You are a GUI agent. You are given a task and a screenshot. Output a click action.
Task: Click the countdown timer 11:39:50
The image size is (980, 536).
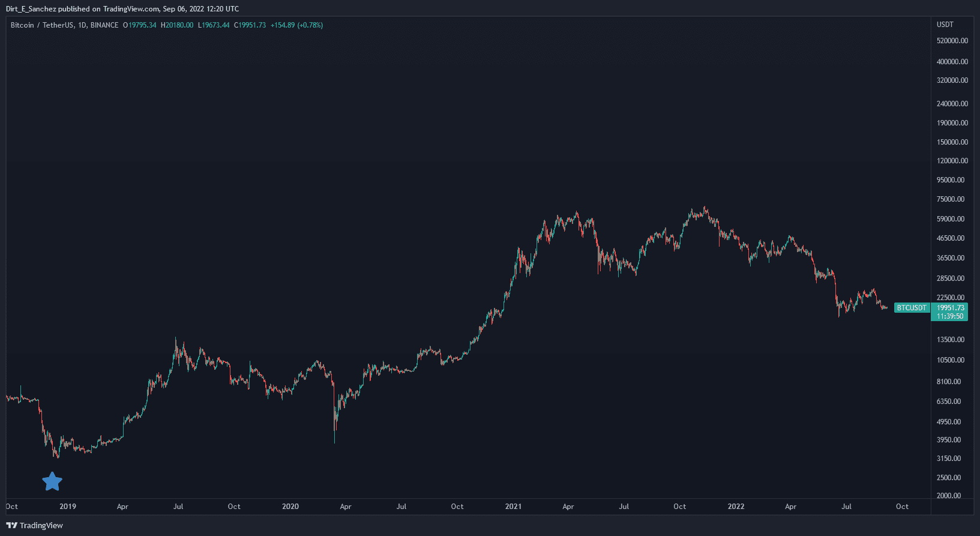tap(951, 316)
